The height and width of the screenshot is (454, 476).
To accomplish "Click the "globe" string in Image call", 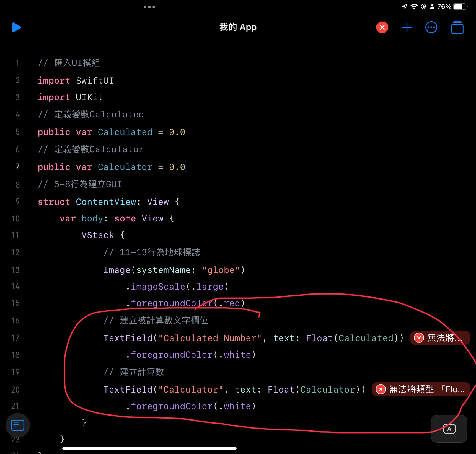I will pos(221,270).
